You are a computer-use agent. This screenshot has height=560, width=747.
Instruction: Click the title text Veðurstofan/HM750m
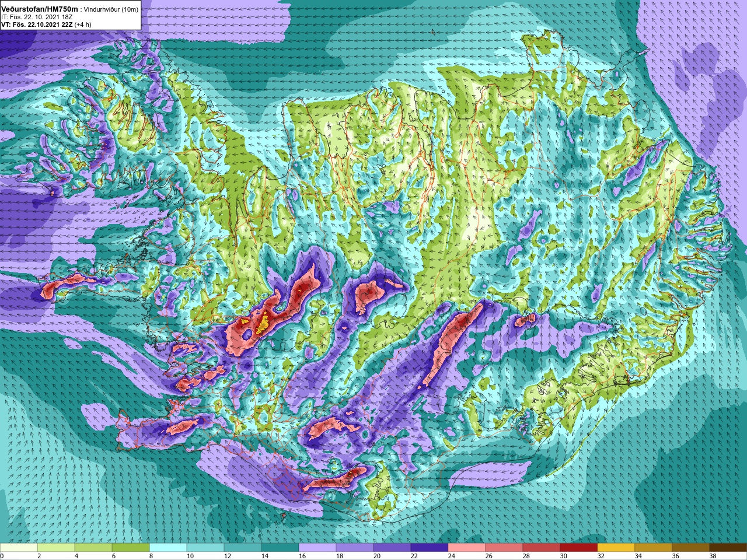(40, 9)
